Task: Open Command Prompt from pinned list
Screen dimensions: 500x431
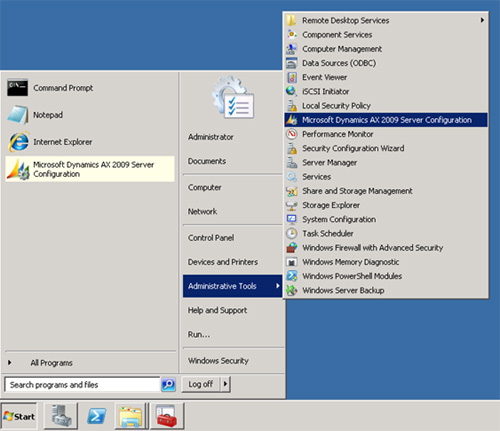Action: coord(90,88)
